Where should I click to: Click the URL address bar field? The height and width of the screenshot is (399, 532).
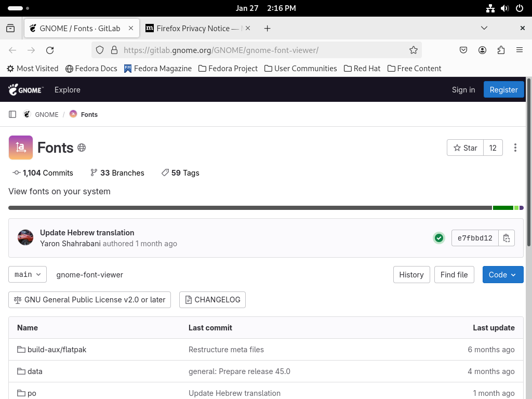257,50
